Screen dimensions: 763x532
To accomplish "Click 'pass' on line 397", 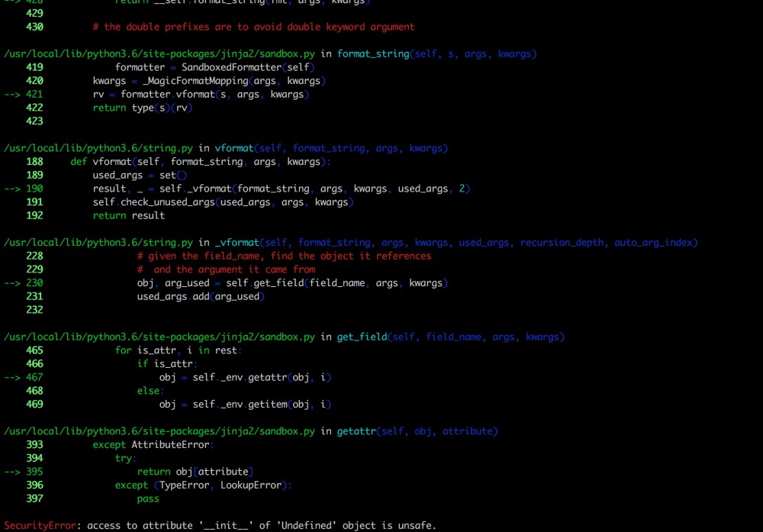I will 148,498.
